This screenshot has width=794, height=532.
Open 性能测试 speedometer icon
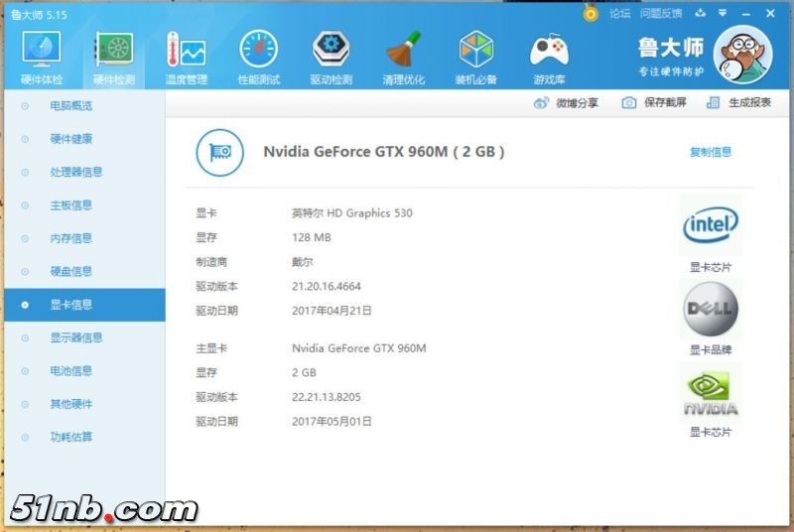click(258, 57)
